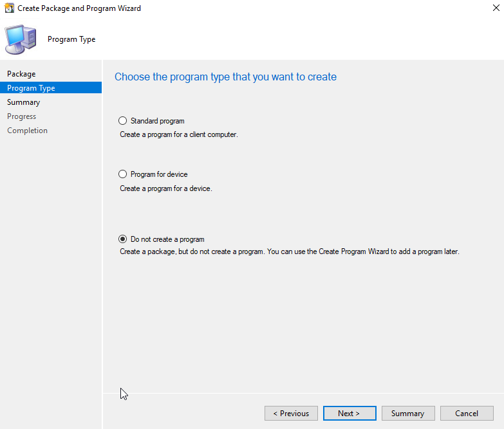Go to the Package step in the sidebar
This screenshot has height=429, width=504.
(x=21, y=74)
